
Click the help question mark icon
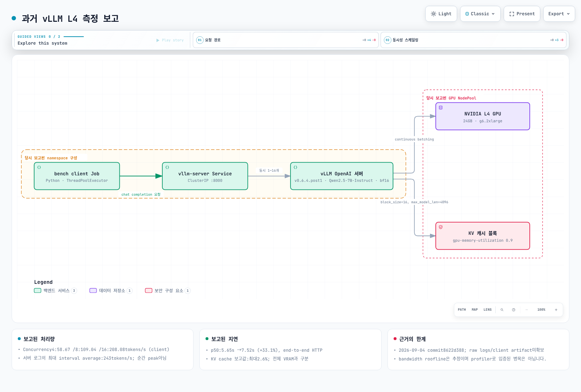pyautogui.click(x=513, y=310)
